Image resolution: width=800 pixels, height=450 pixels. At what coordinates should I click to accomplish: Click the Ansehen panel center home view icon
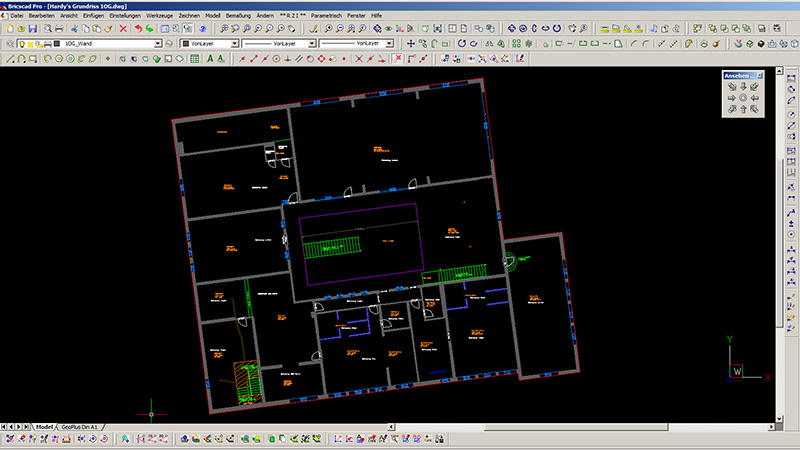click(743, 98)
